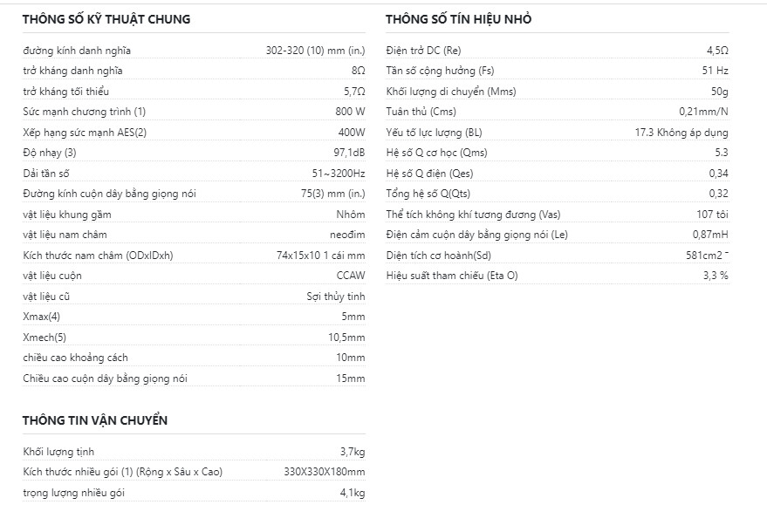Click the 51~3200Hz frequency range value
This screenshot has height=532, width=767.
point(339,173)
